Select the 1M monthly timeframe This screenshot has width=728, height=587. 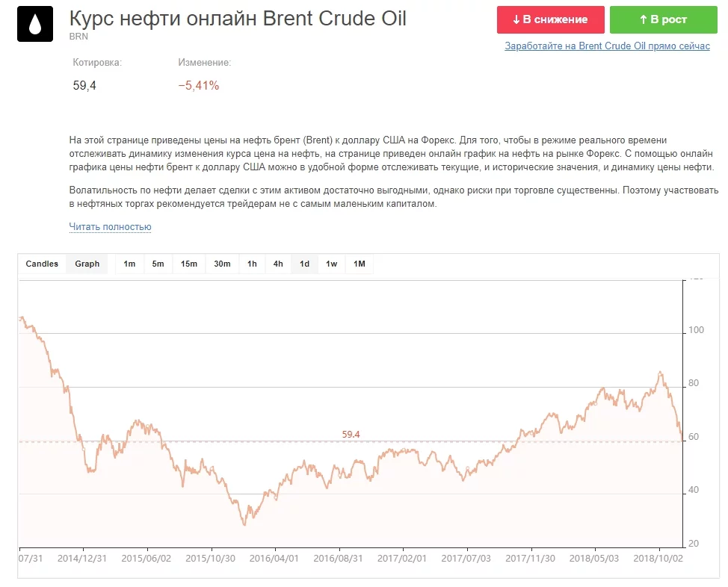point(360,264)
